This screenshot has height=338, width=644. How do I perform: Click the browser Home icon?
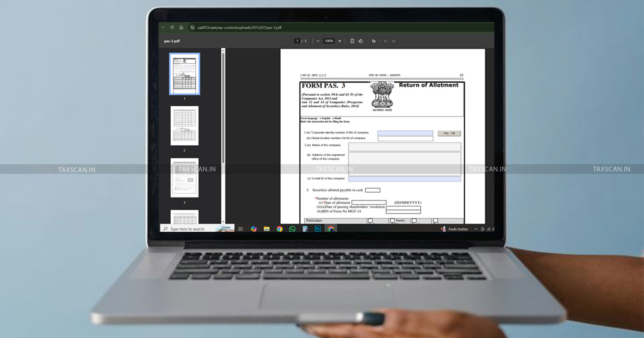pyautogui.click(x=181, y=27)
